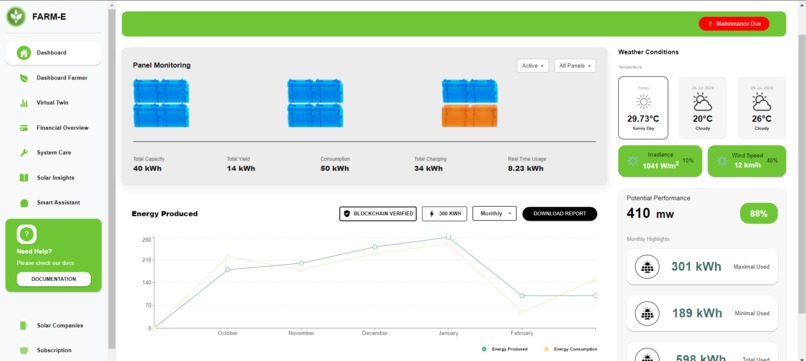806x361 pixels.
Task: Click the Financial Overview card icon
Action: 24,128
